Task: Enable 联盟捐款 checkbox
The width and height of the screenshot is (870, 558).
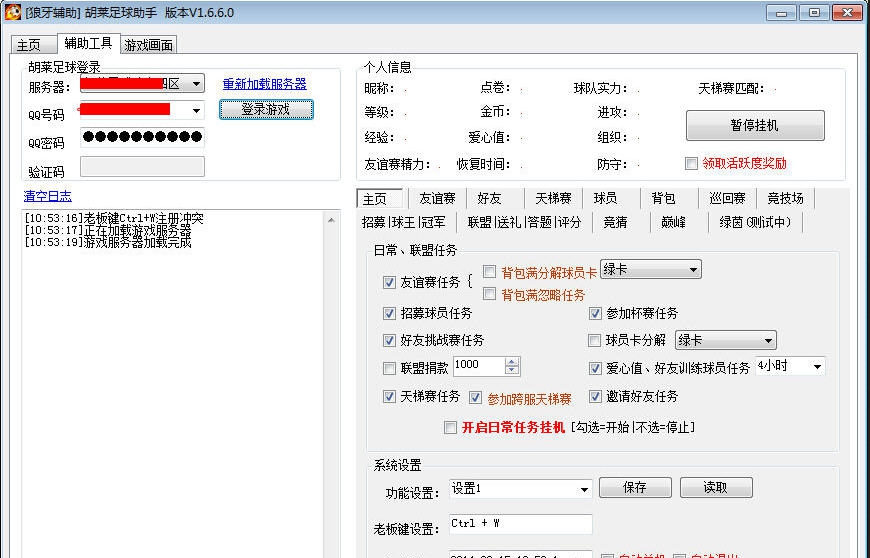Action: point(390,368)
